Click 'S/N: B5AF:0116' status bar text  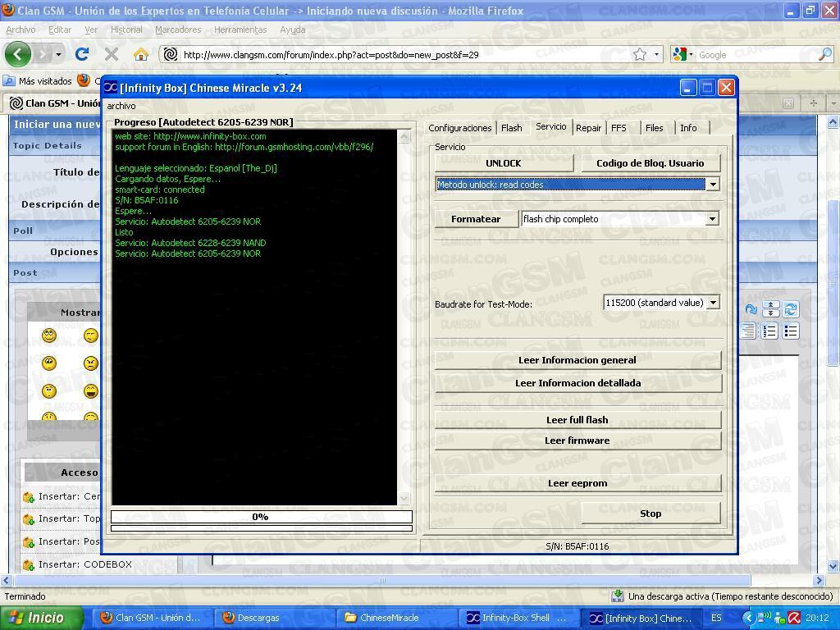577,546
